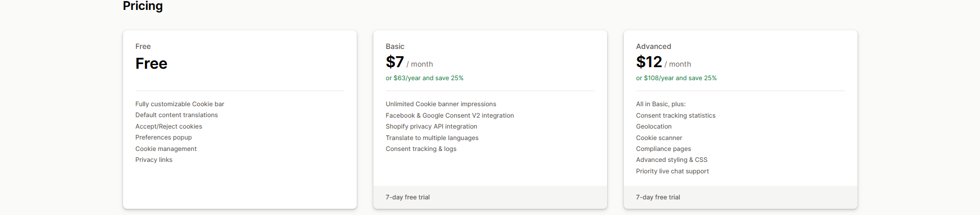Click the Shopify privacy API integration feature
Screen dimensions: 980x215
coord(431,127)
